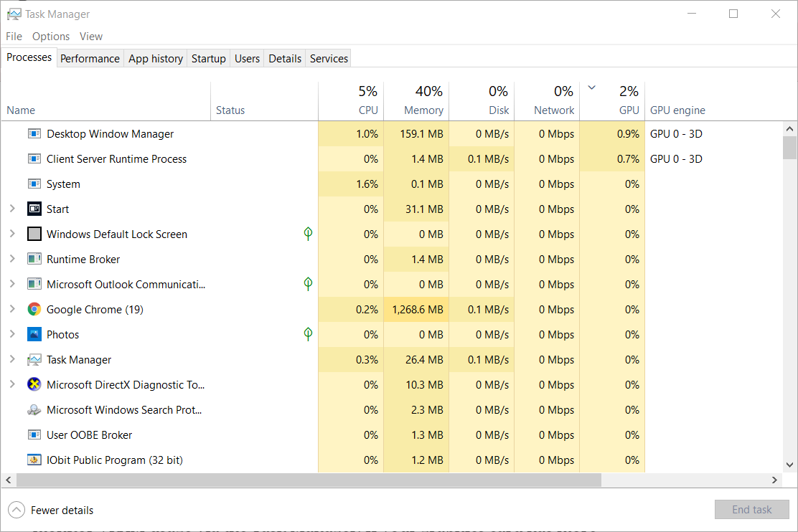The width and height of the screenshot is (798, 532).
Task: Expand Microsoft Outlook Communications group
Action: tap(12, 284)
